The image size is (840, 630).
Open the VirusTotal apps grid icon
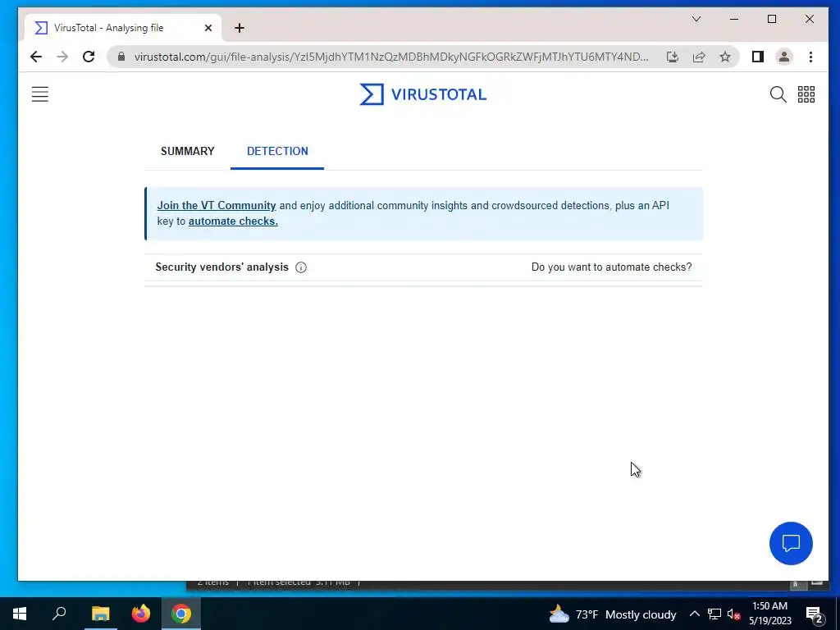pos(806,94)
